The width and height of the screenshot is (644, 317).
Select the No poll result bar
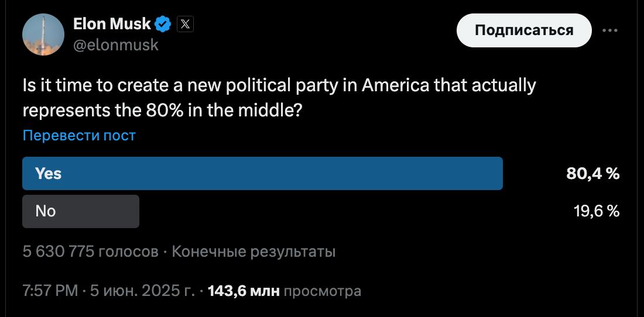tap(81, 211)
